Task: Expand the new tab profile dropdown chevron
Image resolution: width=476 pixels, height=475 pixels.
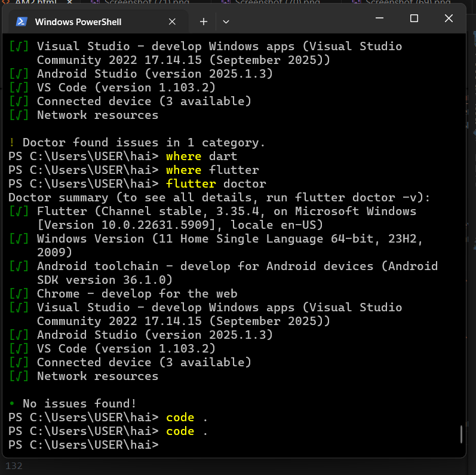Action: (226, 22)
